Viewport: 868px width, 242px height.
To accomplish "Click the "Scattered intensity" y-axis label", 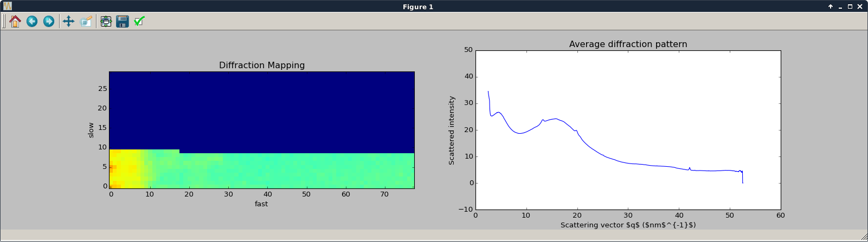I will [x=452, y=130].
